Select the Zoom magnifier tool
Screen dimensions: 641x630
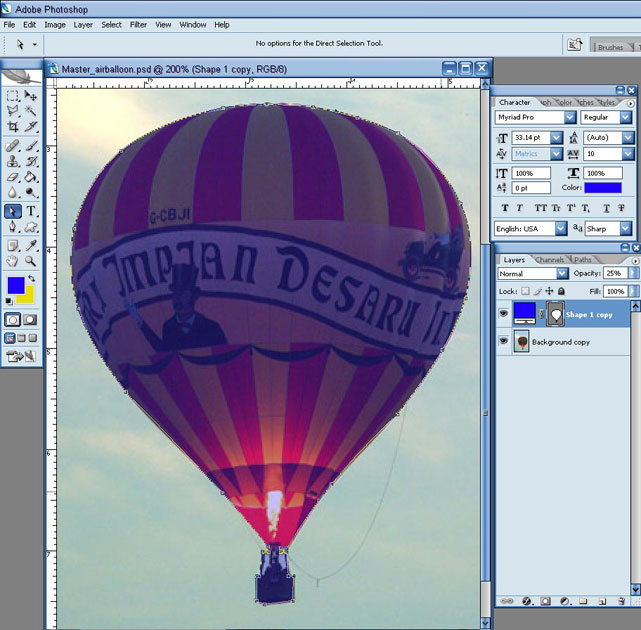point(30,261)
